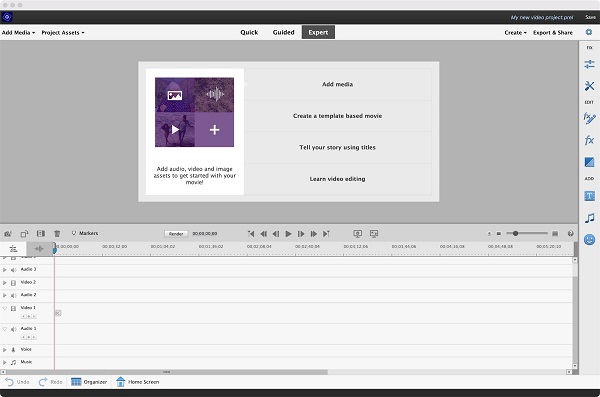Open the Titles and Text panel
The width and height of the screenshot is (600, 397).
589,196
